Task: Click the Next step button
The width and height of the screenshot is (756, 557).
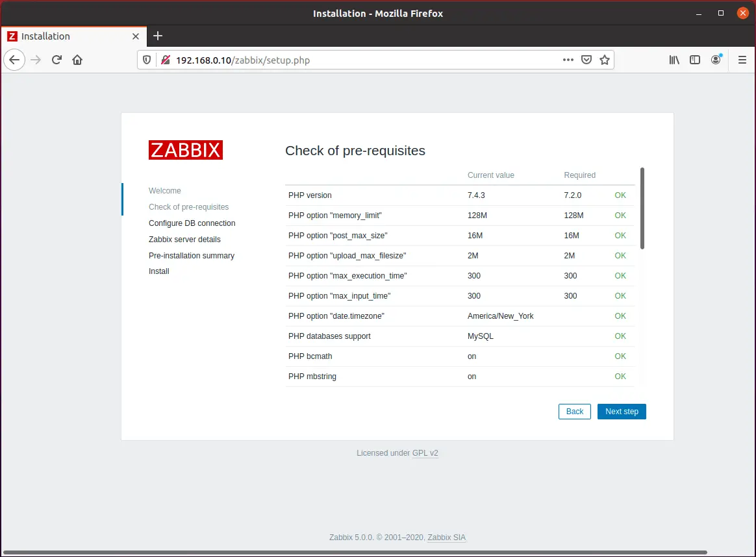Action: pos(622,412)
